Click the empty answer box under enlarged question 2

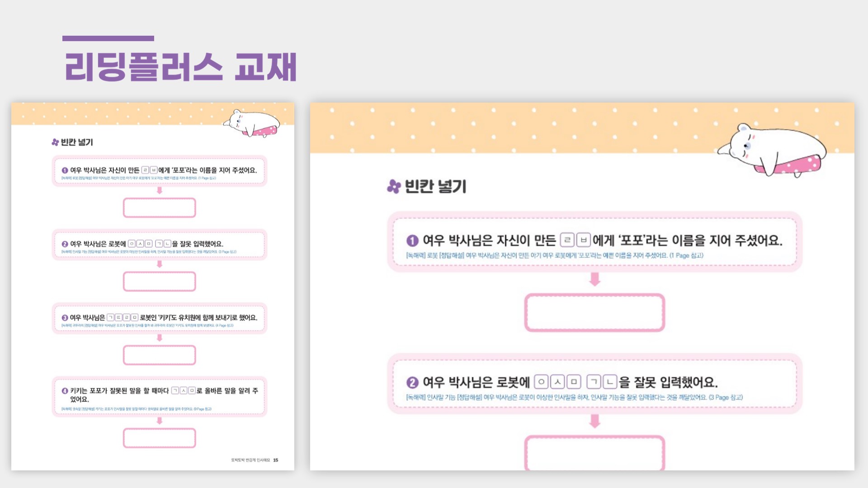point(594,453)
